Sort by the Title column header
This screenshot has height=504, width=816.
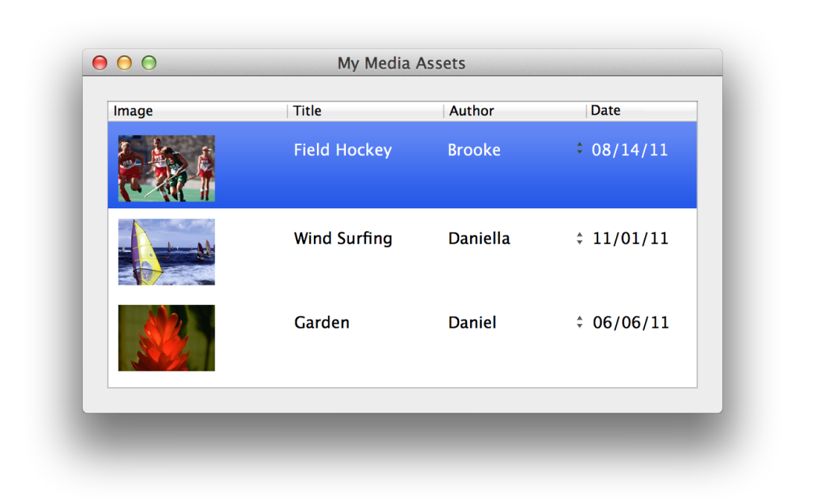coord(365,111)
